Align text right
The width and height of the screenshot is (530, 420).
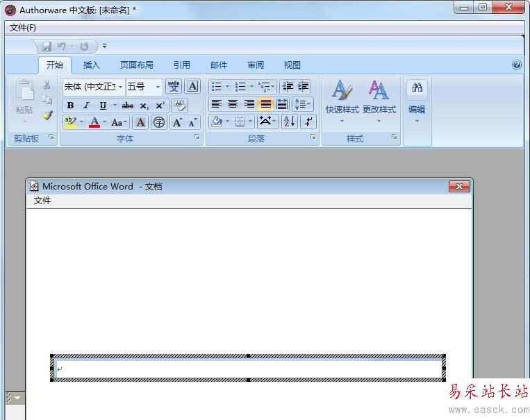pos(249,104)
